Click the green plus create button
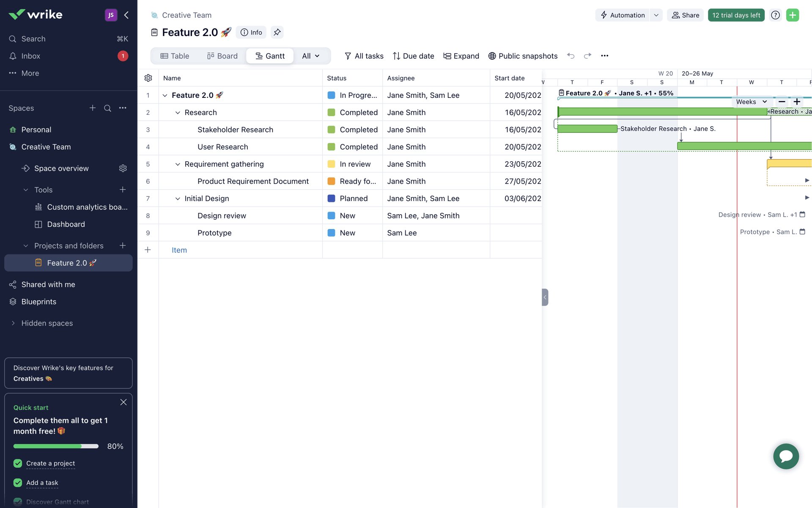The width and height of the screenshot is (812, 508). (793, 15)
